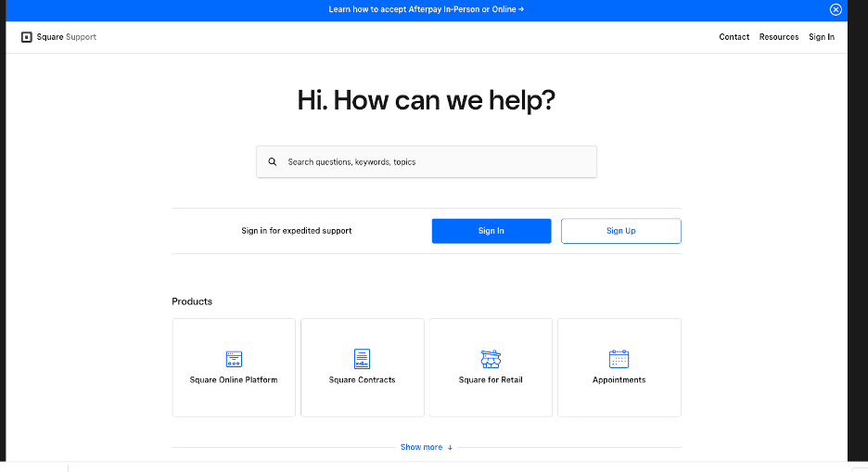Click the blue Sign In button
868x473 pixels.
tap(491, 231)
